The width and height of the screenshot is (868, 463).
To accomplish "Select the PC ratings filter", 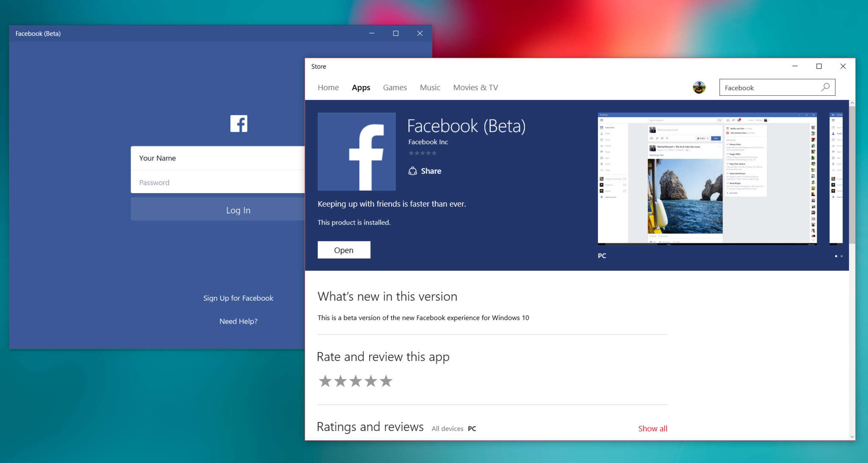I will pos(472,429).
